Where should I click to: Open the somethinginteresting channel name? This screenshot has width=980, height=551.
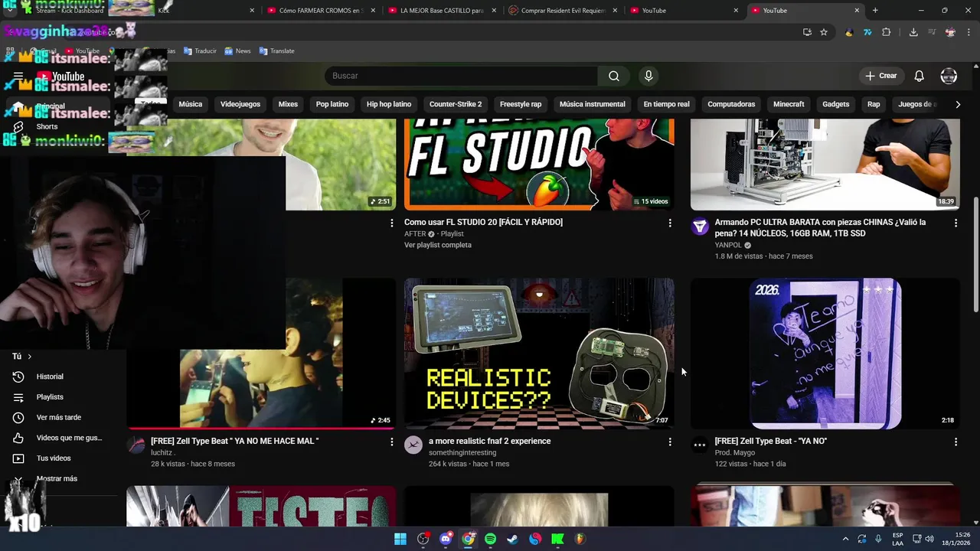(x=462, y=453)
